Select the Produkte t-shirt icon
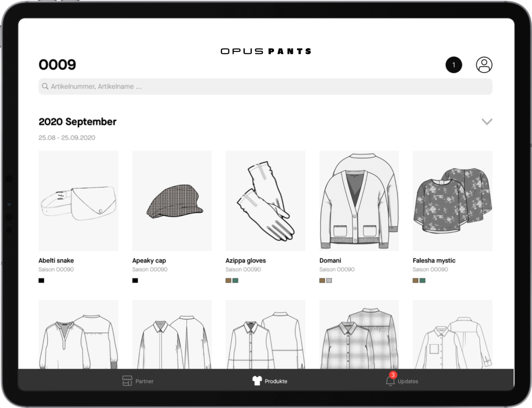This screenshot has height=408, width=532. pyautogui.click(x=257, y=381)
